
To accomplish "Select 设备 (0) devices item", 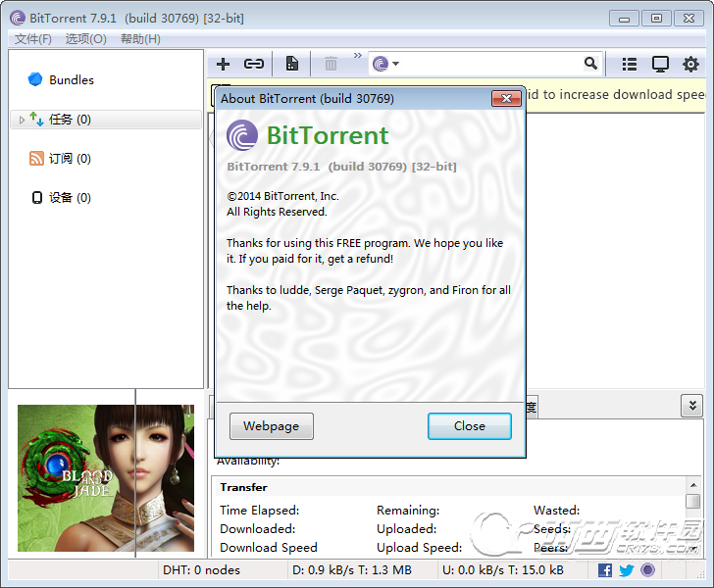I will pos(70,198).
